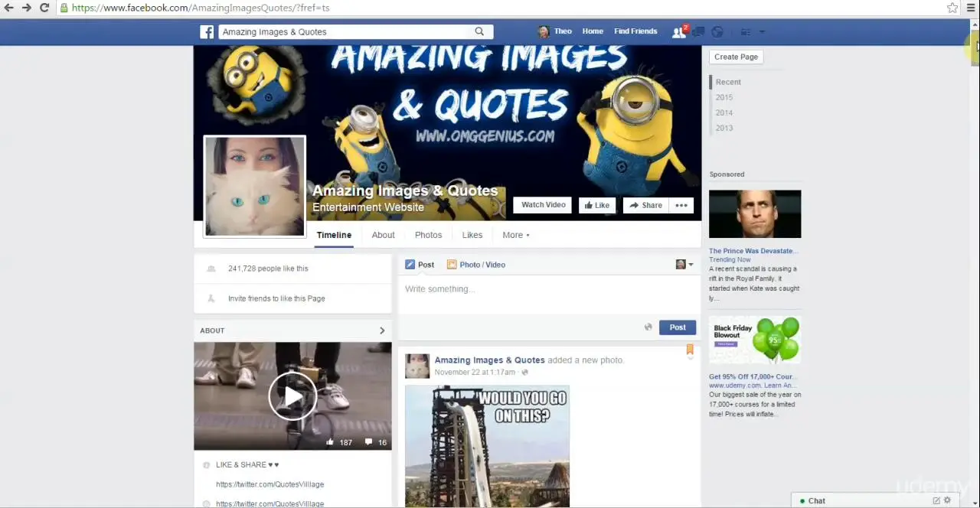Image resolution: width=980 pixels, height=508 pixels.
Task: Open friend requests icon with badge
Action: pyautogui.click(x=679, y=31)
